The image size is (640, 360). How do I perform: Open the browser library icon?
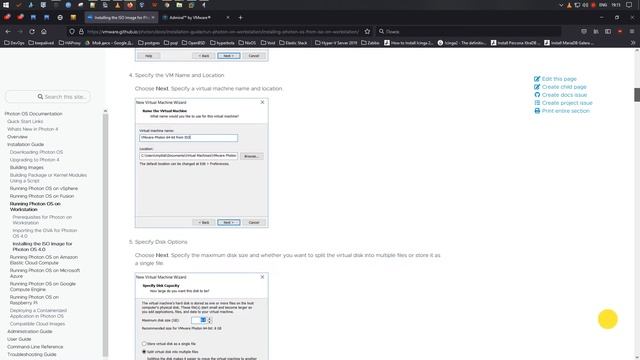(x=596, y=31)
